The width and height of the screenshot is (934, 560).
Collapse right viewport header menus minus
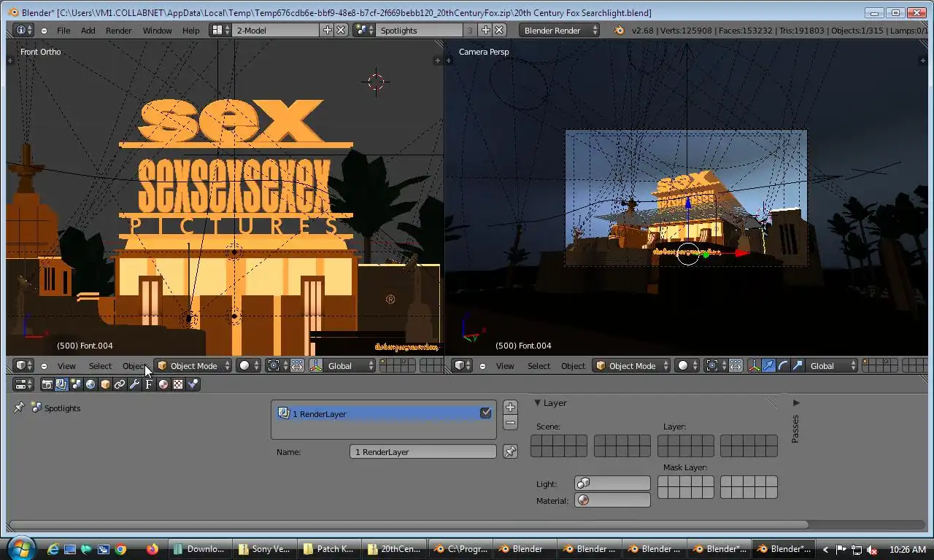[482, 366]
